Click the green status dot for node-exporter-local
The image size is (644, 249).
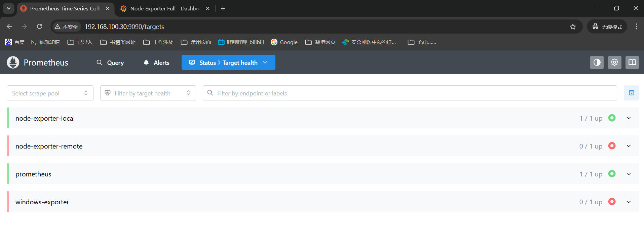click(612, 118)
